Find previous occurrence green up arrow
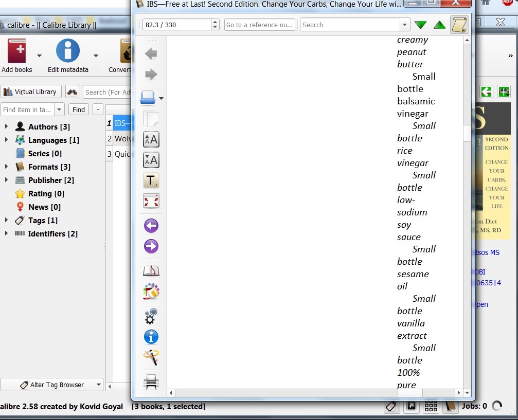Image resolution: width=518 pixels, height=420 pixels. (439, 25)
